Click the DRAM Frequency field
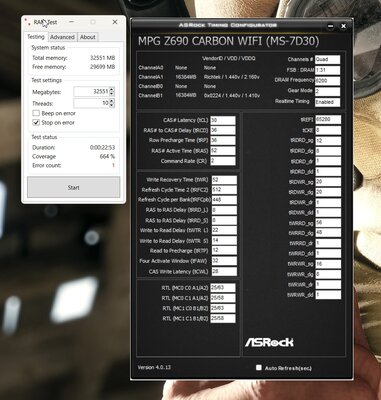381x400 pixels. [x=327, y=81]
